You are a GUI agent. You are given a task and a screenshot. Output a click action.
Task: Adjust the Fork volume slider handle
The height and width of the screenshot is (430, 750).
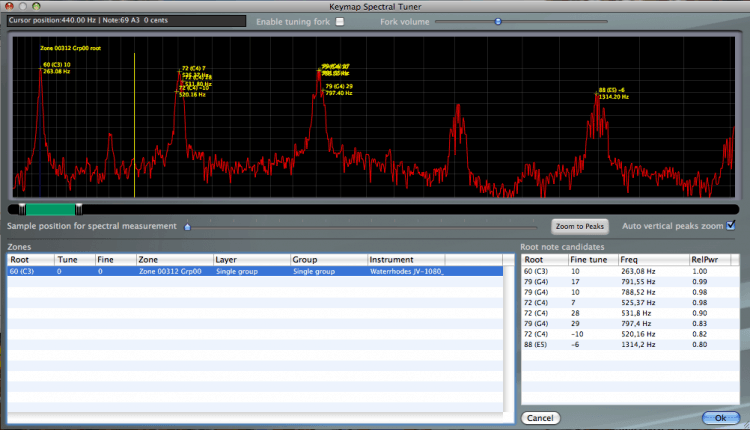pyautogui.click(x=498, y=22)
